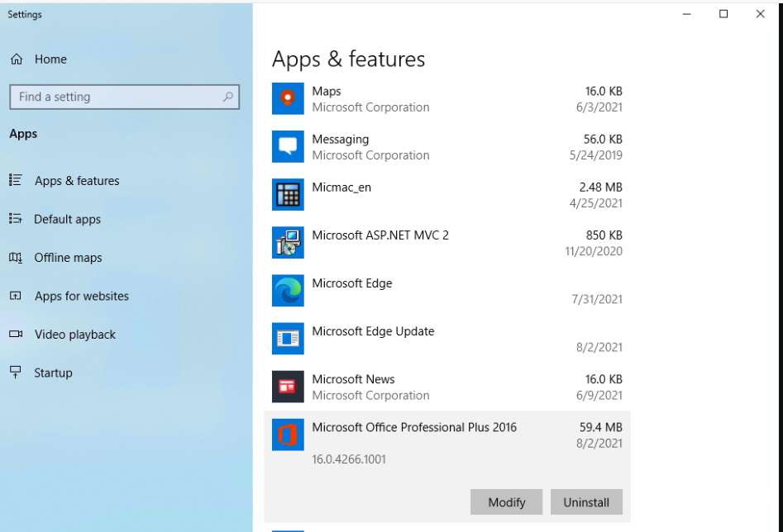
Task: Click the search magnifier in Find a setting
Action: 227,97
